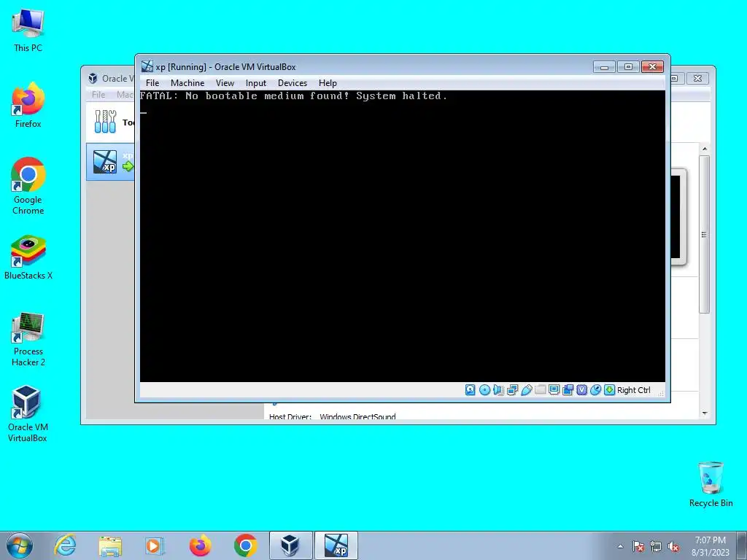This screenshot has width=747, height=560.
Task: Open the Input menu
Action: click(x=256, y=83)
